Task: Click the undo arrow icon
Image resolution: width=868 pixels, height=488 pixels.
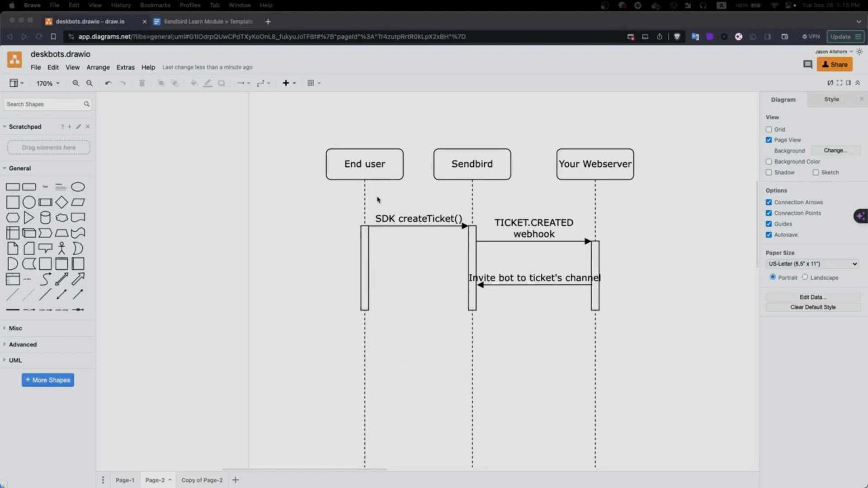Action: (x=108, y=83)
